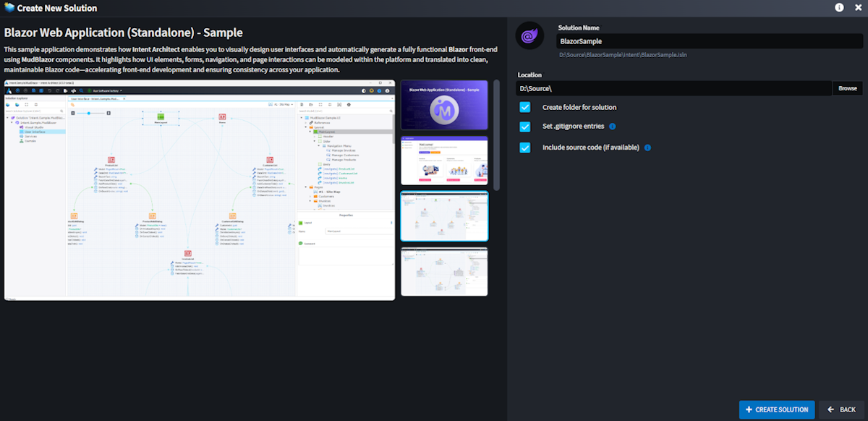Image resolution: width=868 pixels, height=421 pixels.
Task: Go back with the Back button
Action: [841, 409]
